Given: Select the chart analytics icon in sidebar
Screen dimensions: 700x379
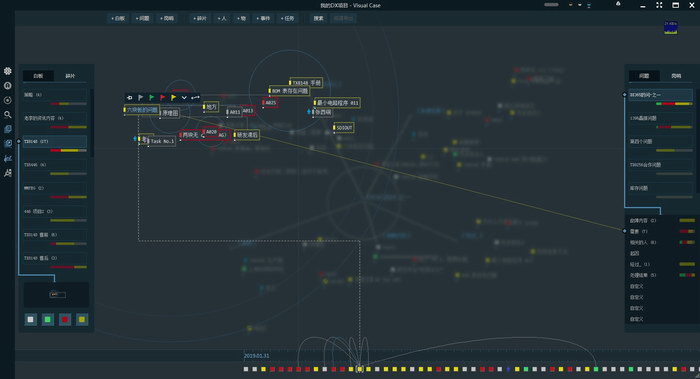Looking at the screenshot, I should (x=8, y=158).
